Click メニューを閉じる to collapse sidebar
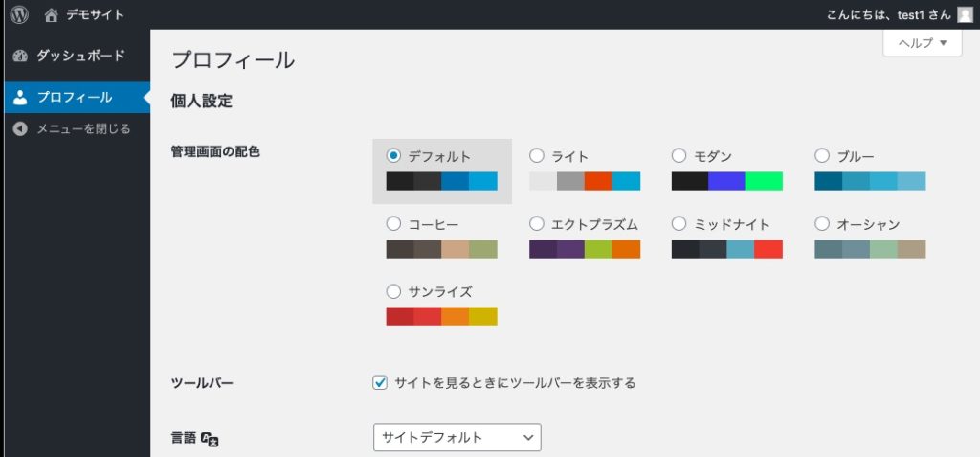 click(x=83, y=128)
